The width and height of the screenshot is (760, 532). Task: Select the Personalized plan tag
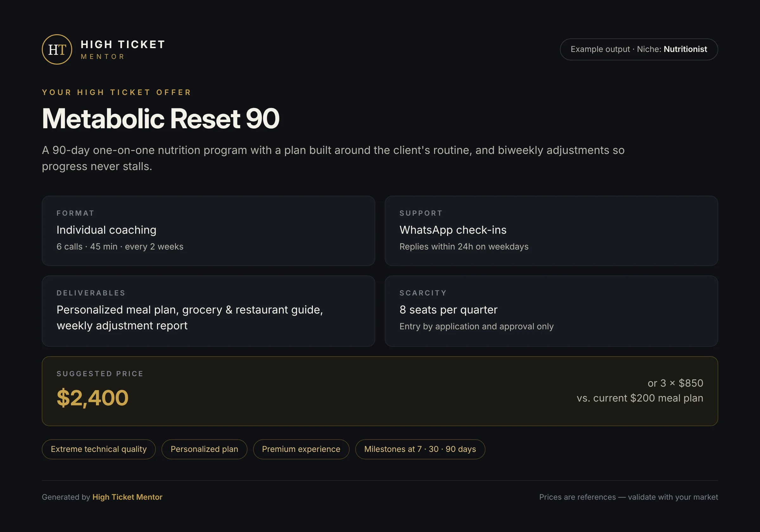pos(204,449)
